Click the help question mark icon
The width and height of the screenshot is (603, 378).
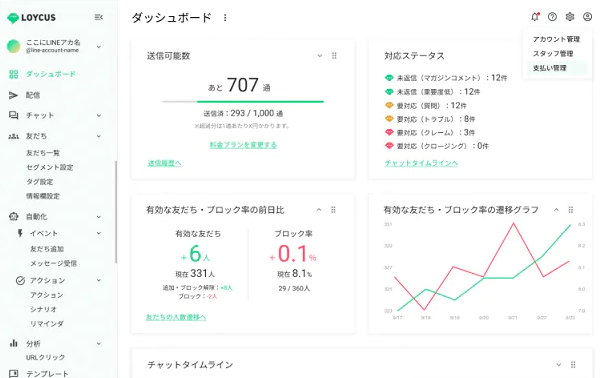tap(552, 17)
